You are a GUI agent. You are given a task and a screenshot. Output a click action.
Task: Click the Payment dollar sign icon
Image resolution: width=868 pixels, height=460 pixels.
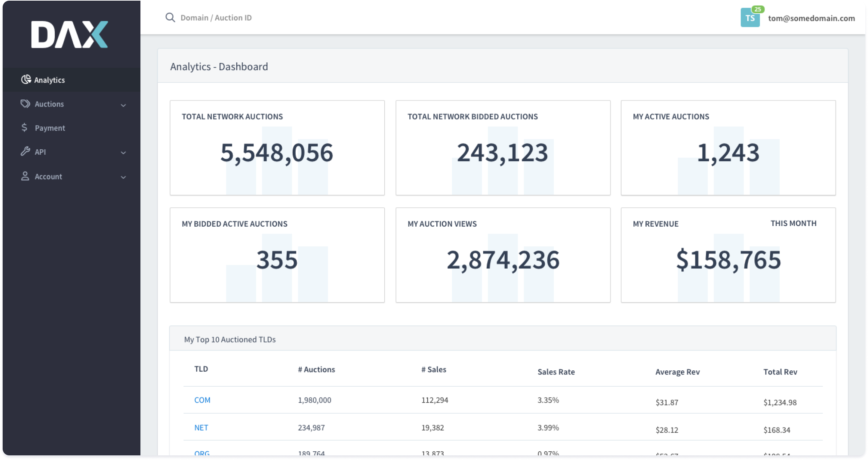(24, 128)
